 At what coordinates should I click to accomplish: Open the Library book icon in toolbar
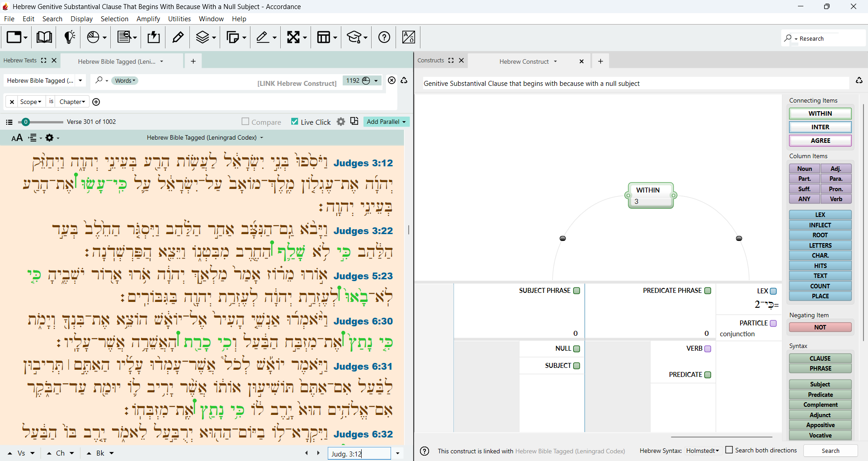click(x=44, y=37)
